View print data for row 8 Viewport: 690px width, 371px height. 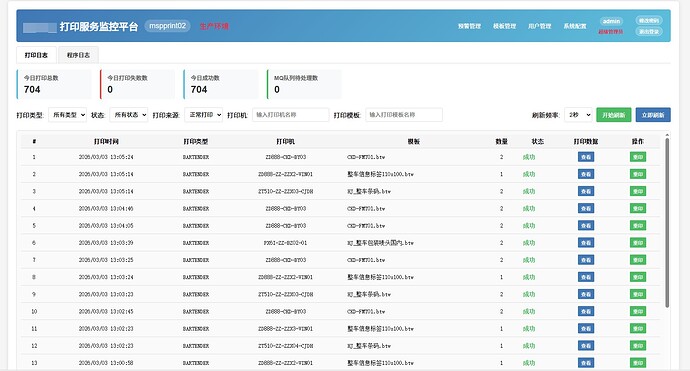point(586,277)
